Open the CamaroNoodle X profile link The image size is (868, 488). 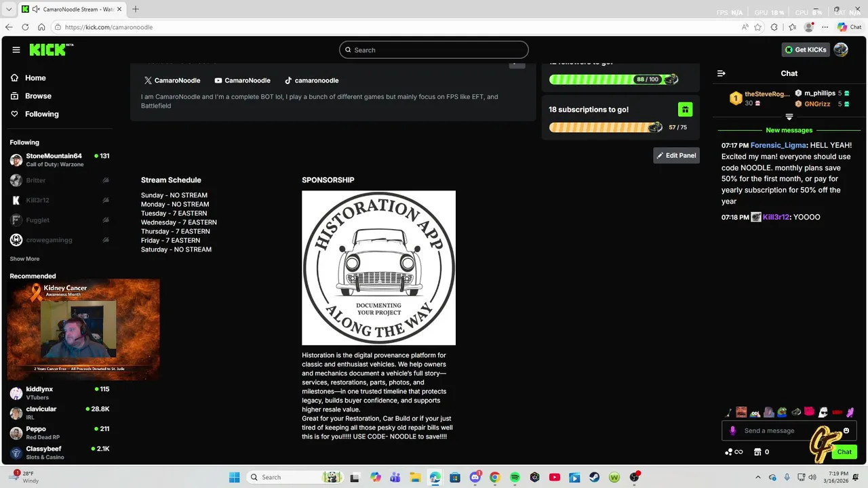172,80
